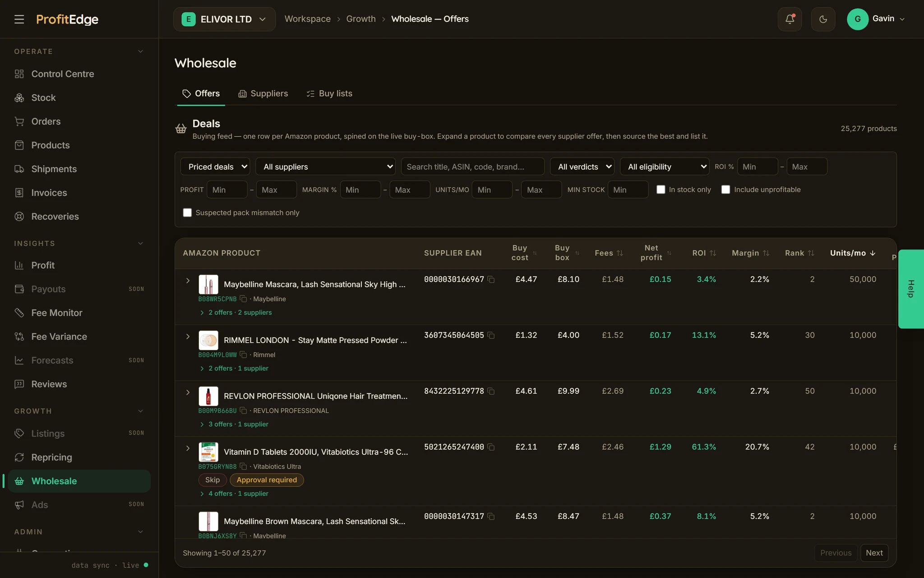This screenshot has width=924, height=578.
Task: Open the All suppliers dropdown
Action: (x=325, y=167)
